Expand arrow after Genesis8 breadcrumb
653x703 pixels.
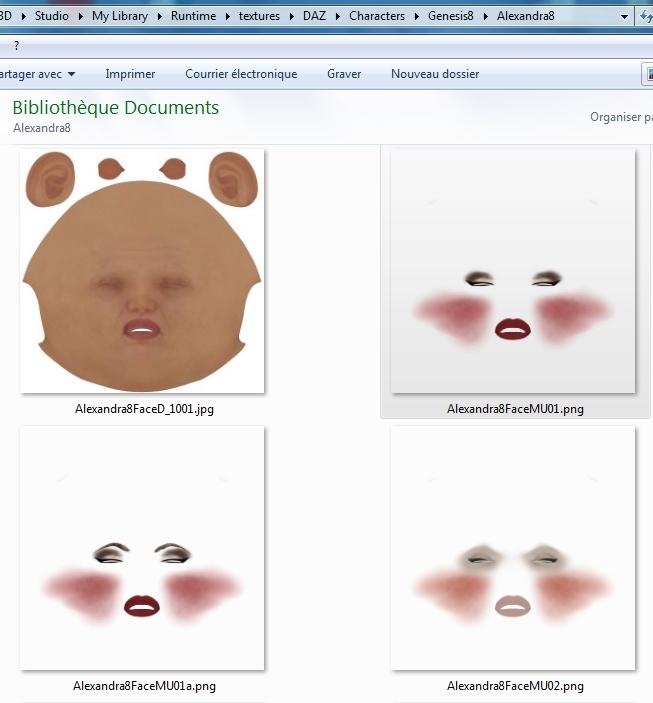pos(486,17)
